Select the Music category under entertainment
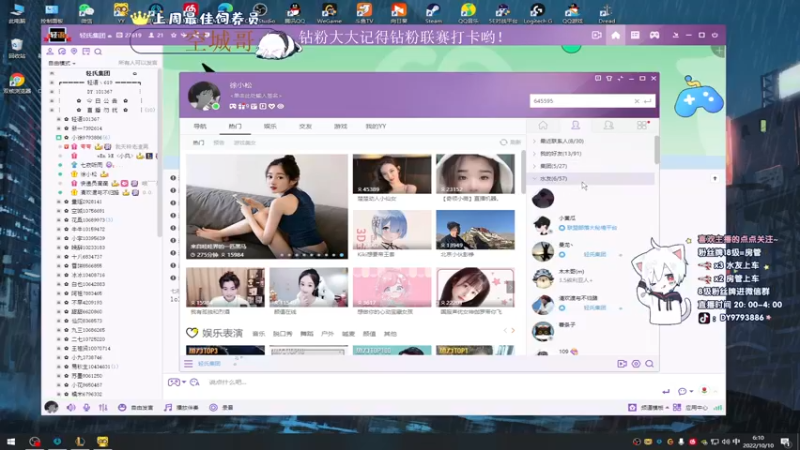The width and height of the screenshot is (800, 450). coord(259,334)
